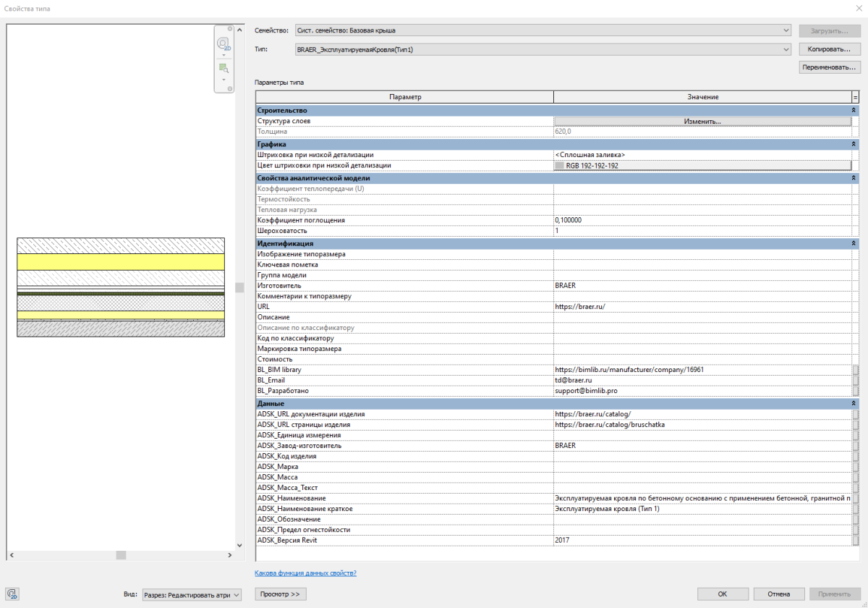This screenshot has height=608, width=868.
Task: Expand the arrow under the 2D steering wheel icon
Action: point(224,55)
